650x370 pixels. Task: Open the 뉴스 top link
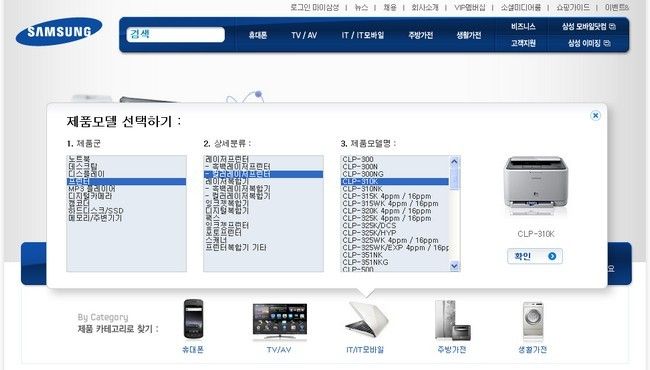[361, 7]
